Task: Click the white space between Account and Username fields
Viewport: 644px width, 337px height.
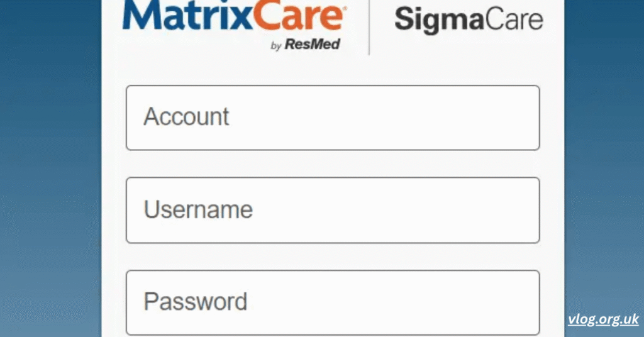Action: (333, 163)
